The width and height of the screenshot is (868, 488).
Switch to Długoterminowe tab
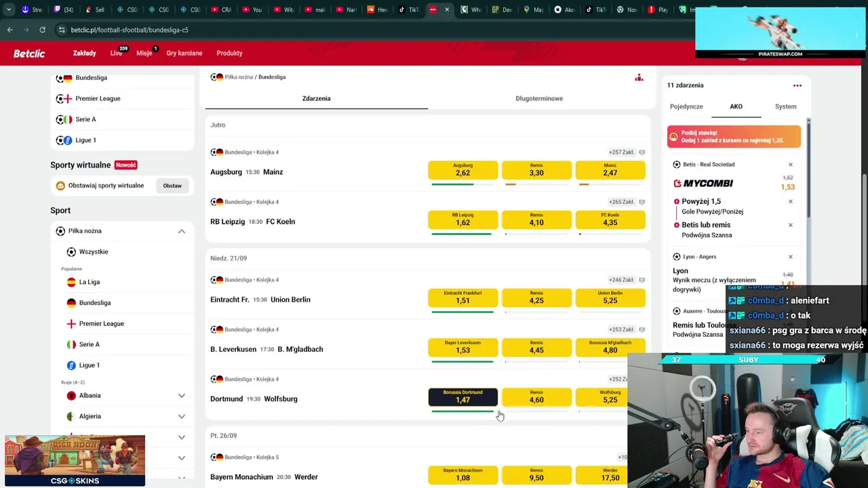539,98
